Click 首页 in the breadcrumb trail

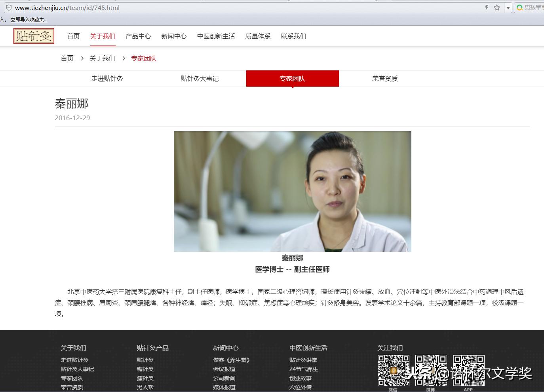tap(67, 58)
